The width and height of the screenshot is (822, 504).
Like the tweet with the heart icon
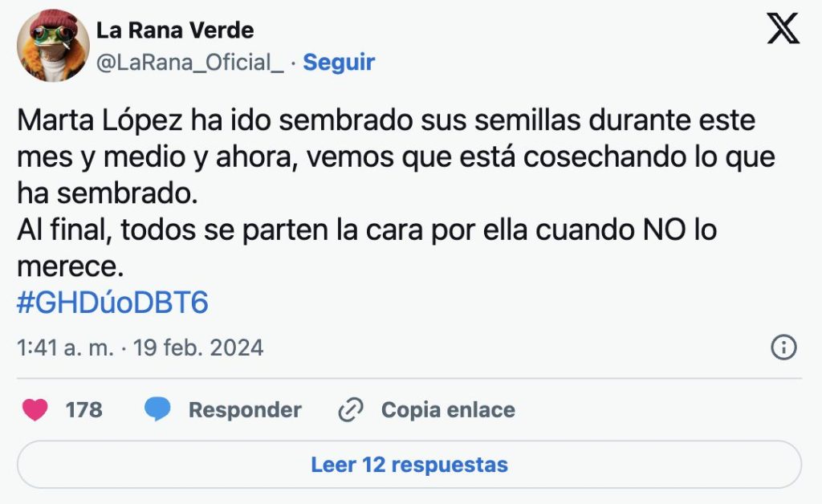click(35, 410)
